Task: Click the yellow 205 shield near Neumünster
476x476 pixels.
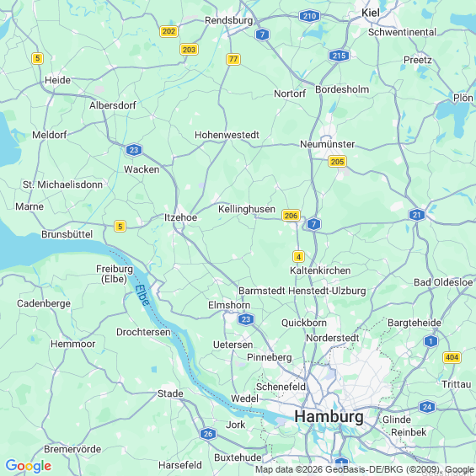Action: [x=337, y=162]
